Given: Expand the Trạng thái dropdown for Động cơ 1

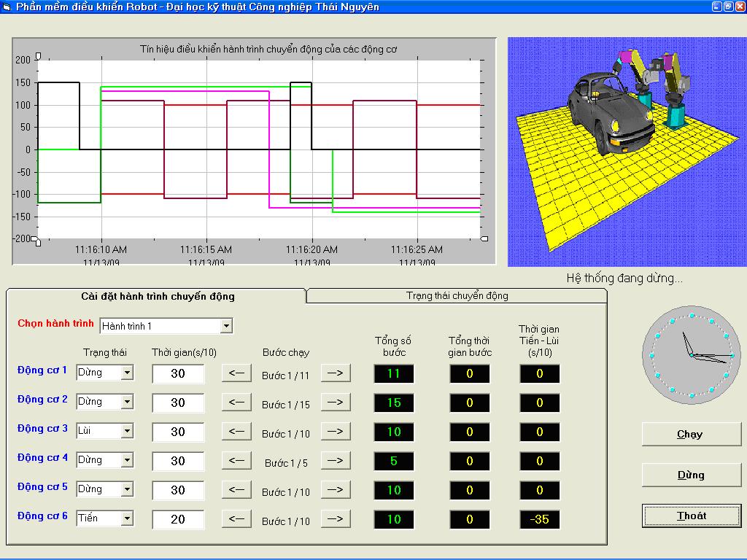Looking at the screenshot, I should click(x=127, y=373).
